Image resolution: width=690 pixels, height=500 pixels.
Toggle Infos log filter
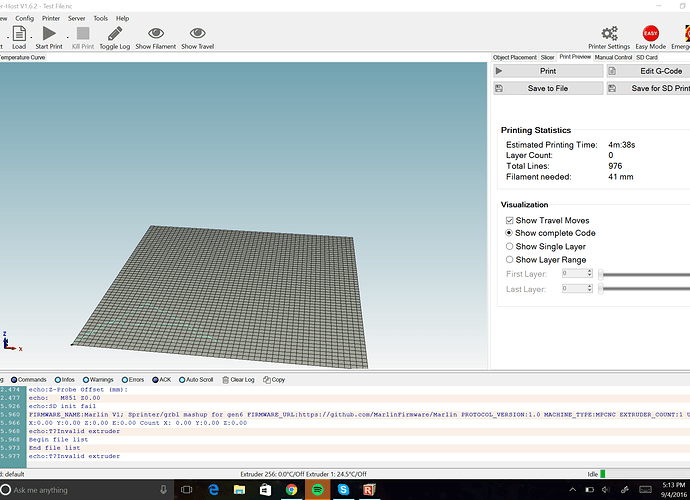[x=65, y=380]
